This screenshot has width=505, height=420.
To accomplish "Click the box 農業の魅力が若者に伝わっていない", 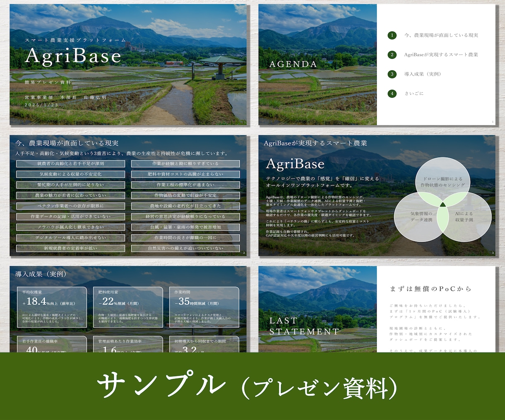I will [71, 195].
